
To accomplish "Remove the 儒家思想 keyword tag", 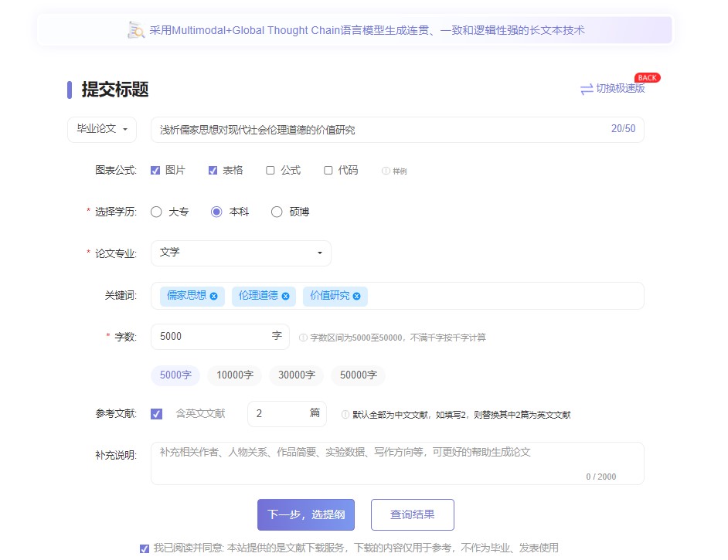I will pos(213,296).
